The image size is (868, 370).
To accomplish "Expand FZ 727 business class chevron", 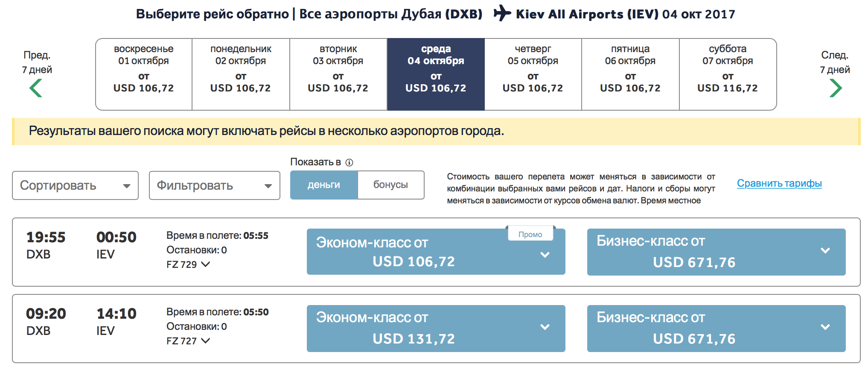I will point(825,327).
